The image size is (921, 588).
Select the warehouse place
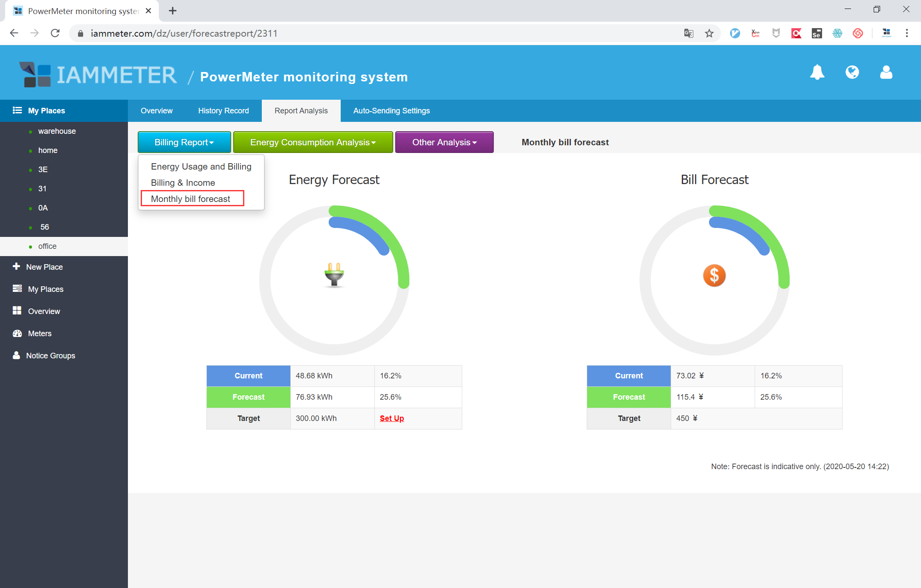pyautogui.click(x=57, y=131)
